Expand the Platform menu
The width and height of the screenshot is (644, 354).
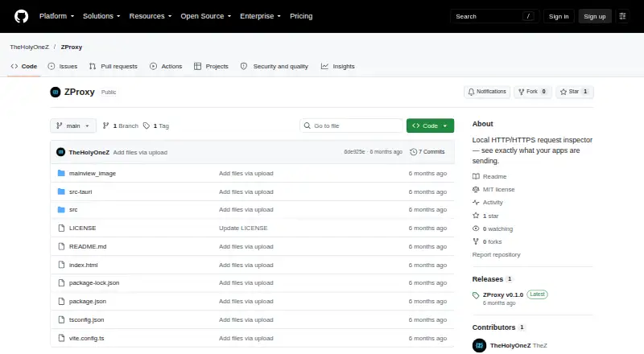click(x=56, y=16)
